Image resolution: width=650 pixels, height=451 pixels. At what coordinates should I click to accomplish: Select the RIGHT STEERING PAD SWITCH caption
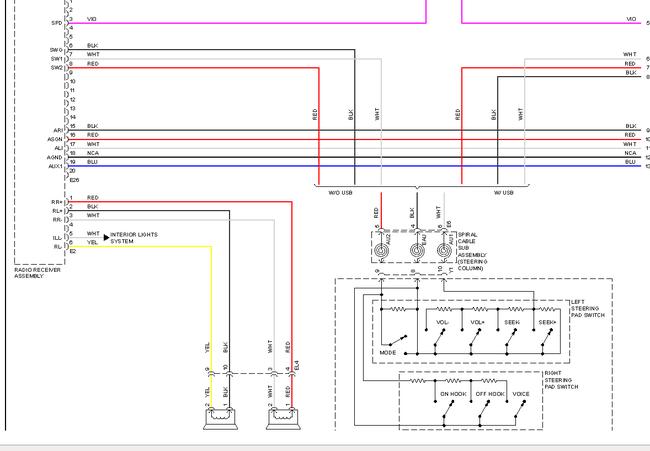pyautogui.click(x=561, y=380)
